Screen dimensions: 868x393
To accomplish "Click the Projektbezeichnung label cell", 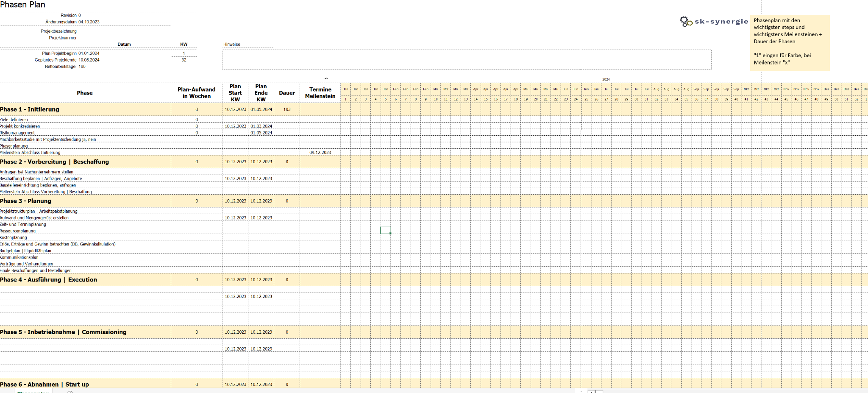I will (x=58, y=31).
